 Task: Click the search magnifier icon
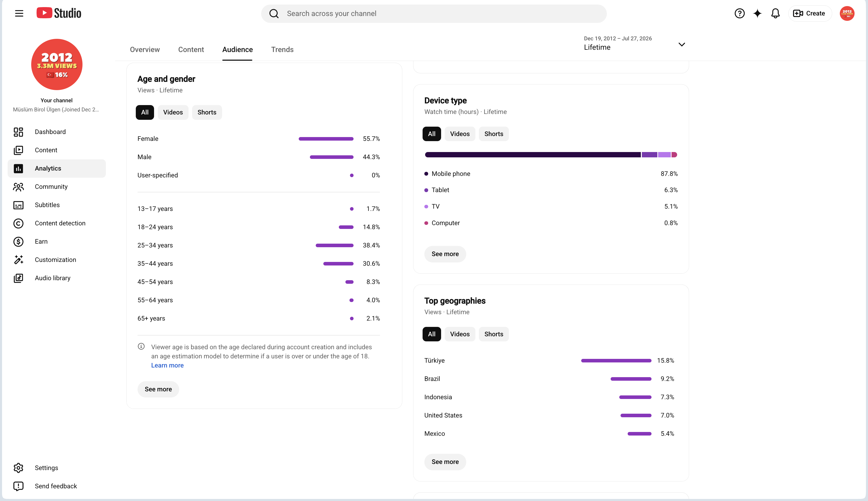274,13
